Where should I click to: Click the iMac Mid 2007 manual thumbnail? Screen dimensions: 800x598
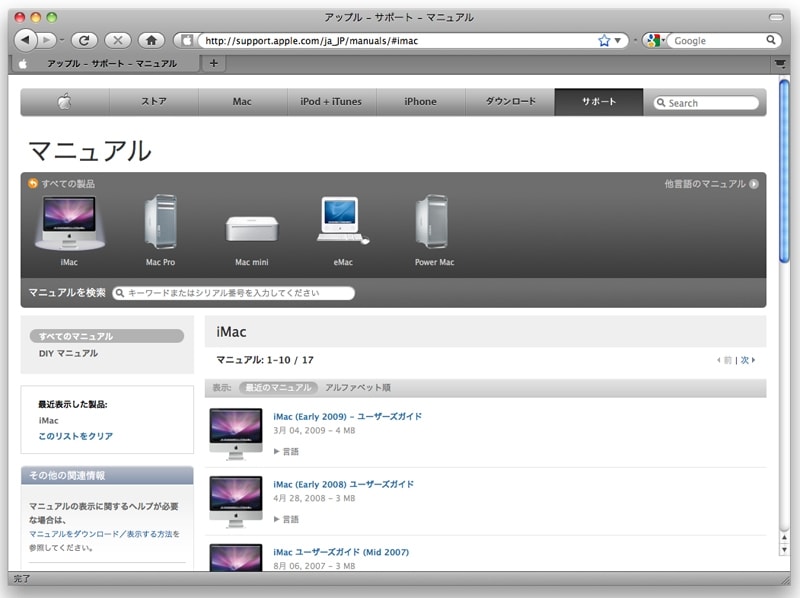(236, 557)
